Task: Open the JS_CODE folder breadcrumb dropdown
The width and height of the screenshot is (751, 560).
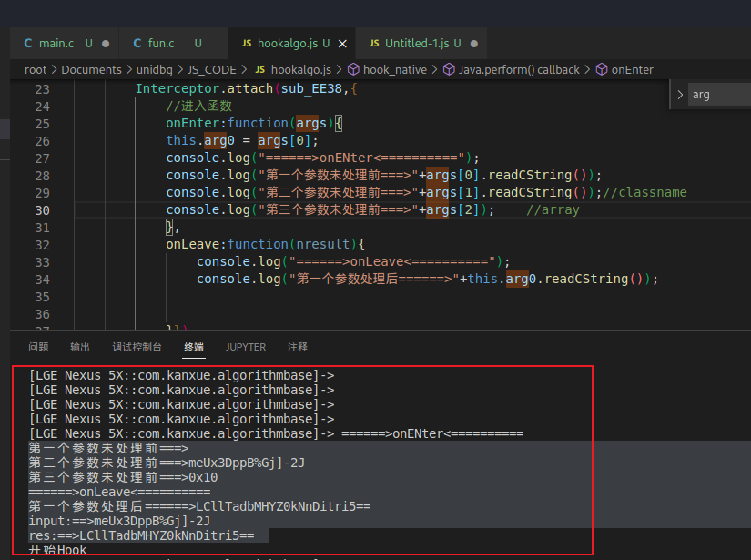Action: click(212, 70)
